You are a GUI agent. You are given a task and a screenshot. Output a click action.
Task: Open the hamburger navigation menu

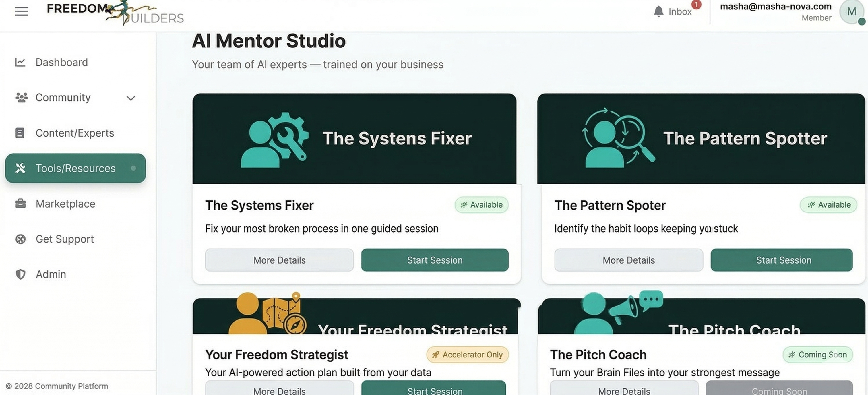[x=21, y=11]
